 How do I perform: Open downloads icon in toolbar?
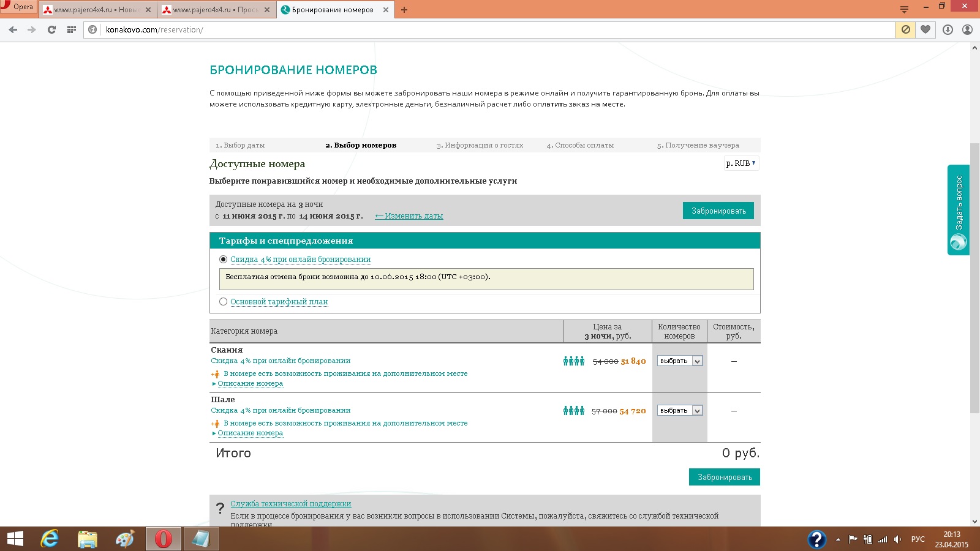[x=948, y=29]
